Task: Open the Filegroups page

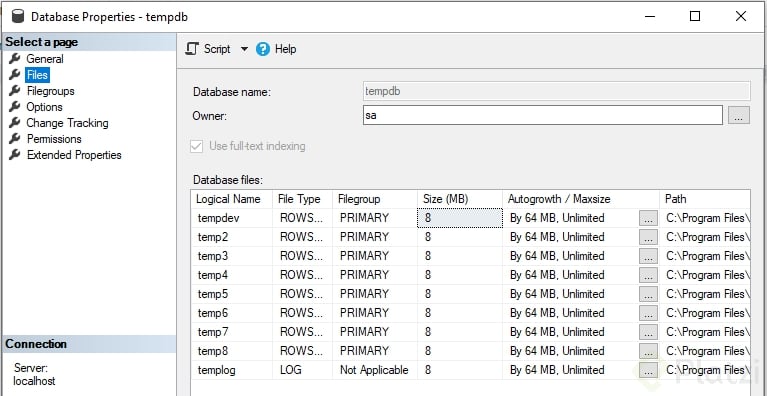Action: (50, 91)
